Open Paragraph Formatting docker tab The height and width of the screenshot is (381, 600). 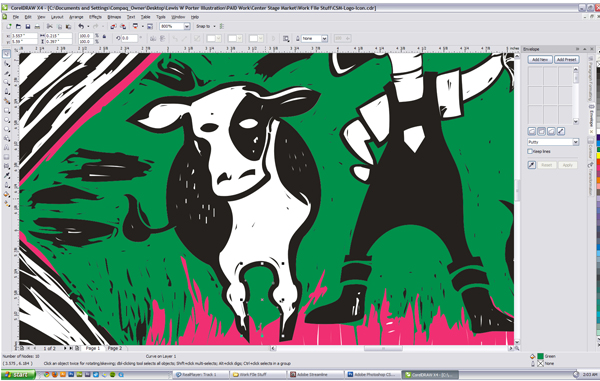click(590, 79)
